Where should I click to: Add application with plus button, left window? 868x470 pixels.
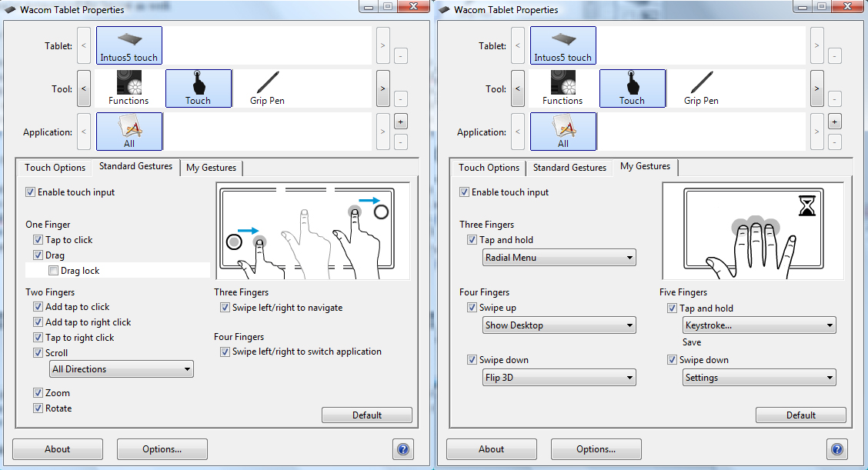point(401,122)
